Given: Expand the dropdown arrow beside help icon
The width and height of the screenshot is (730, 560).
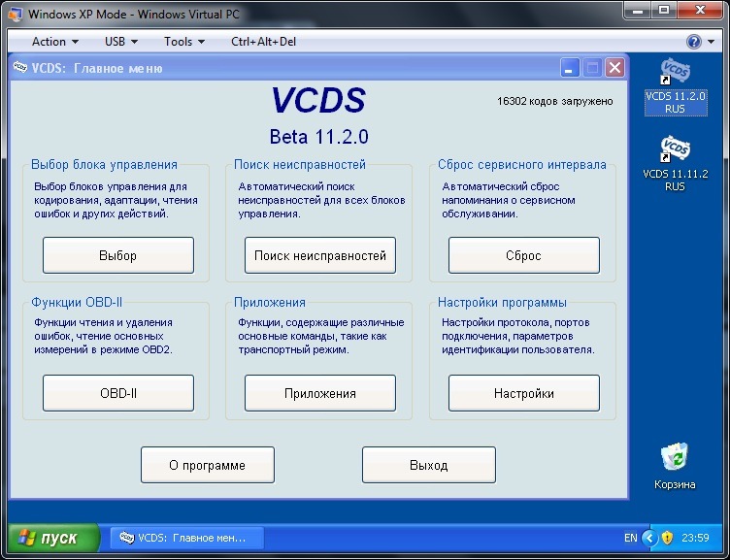Looking at the screenshot, I should 711,42.
